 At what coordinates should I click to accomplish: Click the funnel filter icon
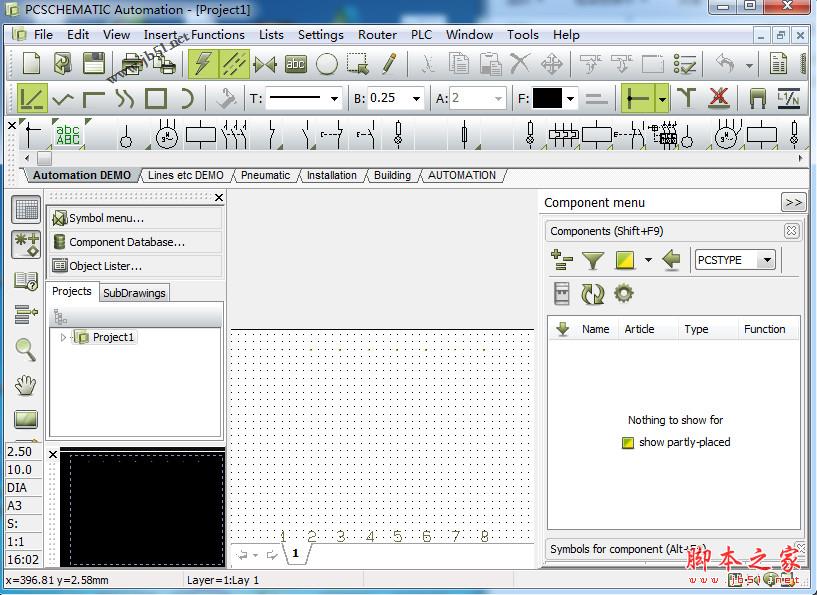(x=592, y=260)
